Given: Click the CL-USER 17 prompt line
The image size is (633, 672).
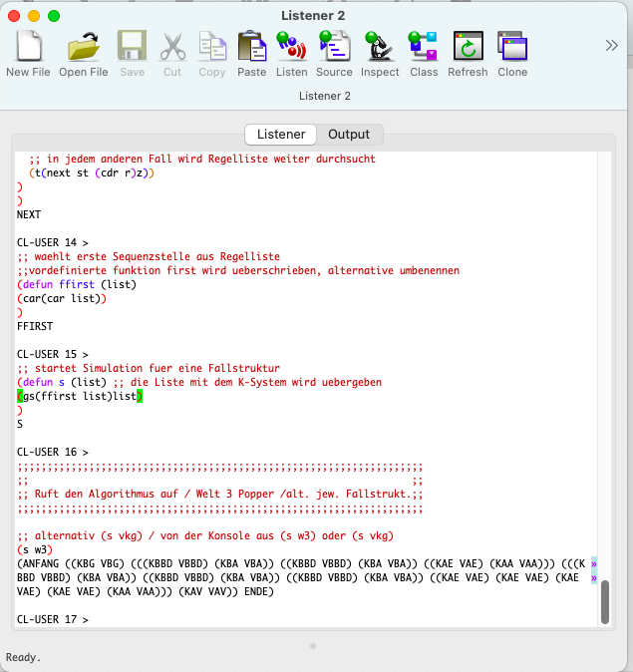Looking at the screenshot, I should [53, 620].
